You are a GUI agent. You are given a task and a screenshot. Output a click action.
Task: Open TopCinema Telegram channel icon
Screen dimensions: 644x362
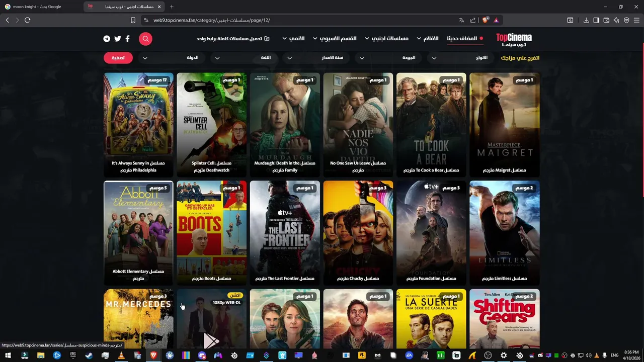click(107, 39)
